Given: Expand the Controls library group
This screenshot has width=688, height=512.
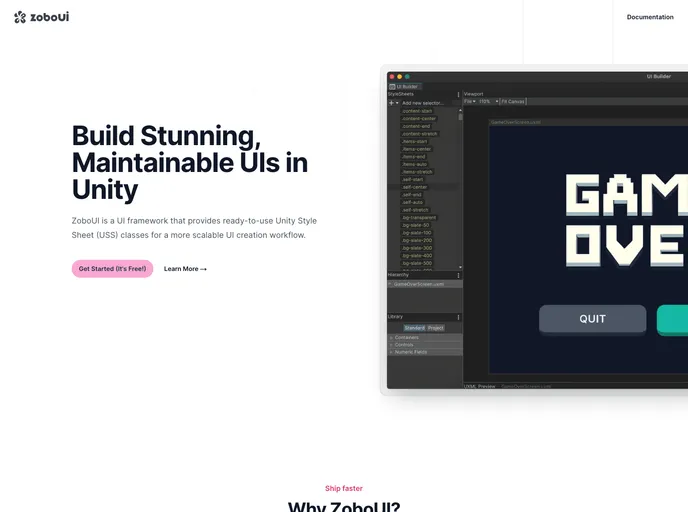Looking at the screenshot, I should [404, 344].
